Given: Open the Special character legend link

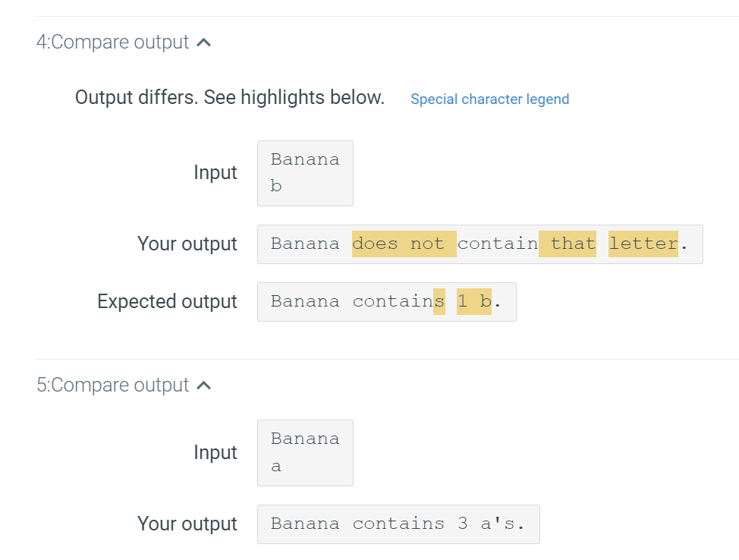Looking at the screenshot, I should click(x=489, y=99).
